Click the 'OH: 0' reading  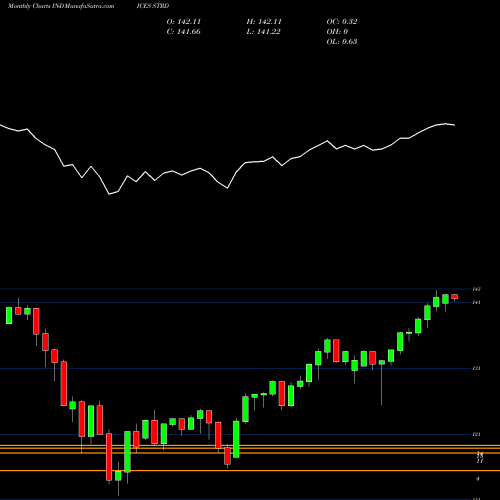tap(337, 32)
